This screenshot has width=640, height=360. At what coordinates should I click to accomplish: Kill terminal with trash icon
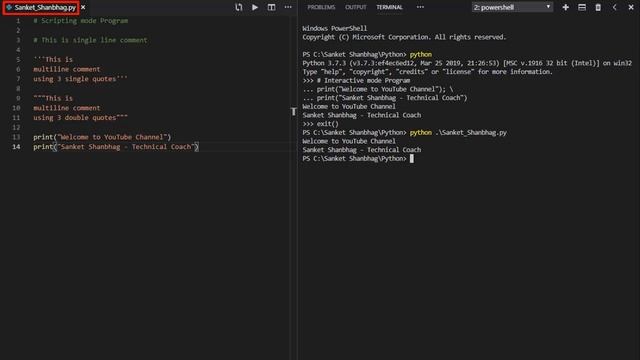click(x=598, y=7)
